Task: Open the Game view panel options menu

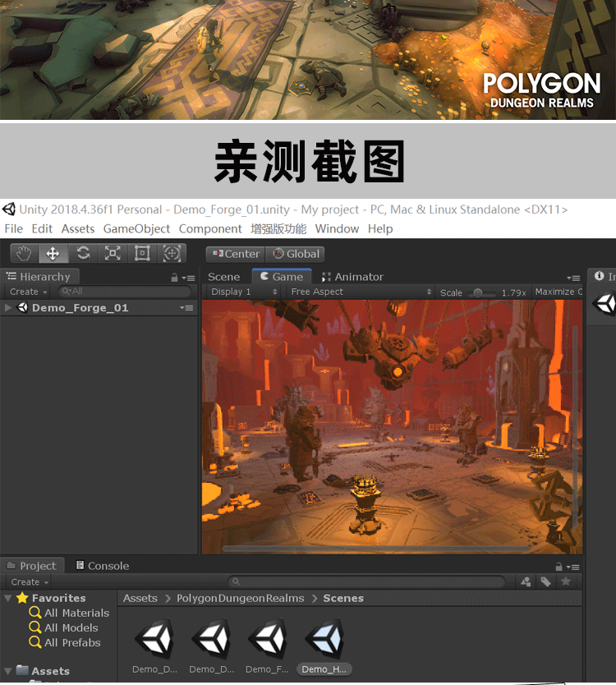Action: point(573,278)
